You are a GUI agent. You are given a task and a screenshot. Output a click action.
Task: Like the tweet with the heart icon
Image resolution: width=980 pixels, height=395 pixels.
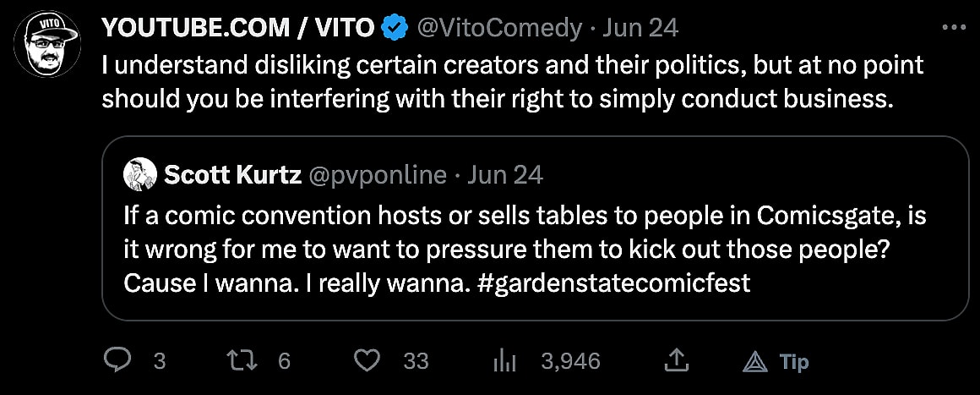point(366,361)
